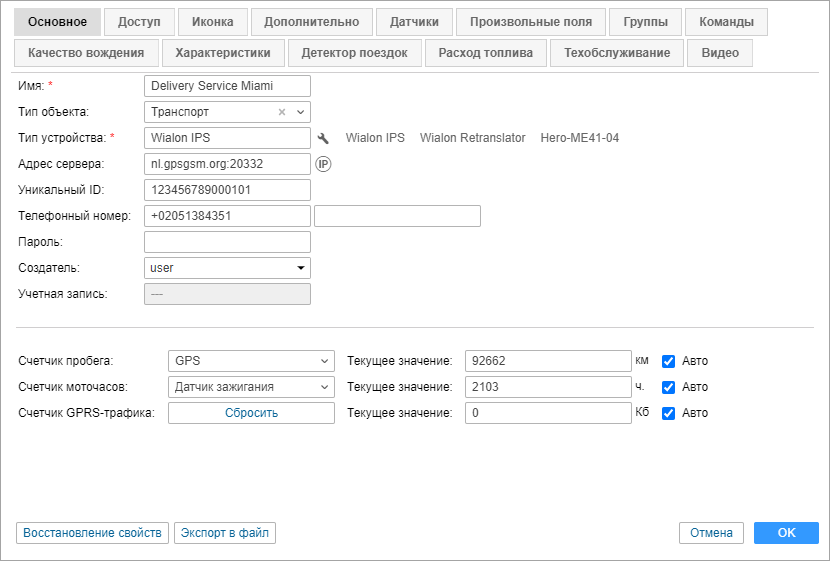The width and height of the screenshot is (830, 561).
Task: Toggle Auto checkbox for GPRS traffic counter
Action: click(669, 413)
